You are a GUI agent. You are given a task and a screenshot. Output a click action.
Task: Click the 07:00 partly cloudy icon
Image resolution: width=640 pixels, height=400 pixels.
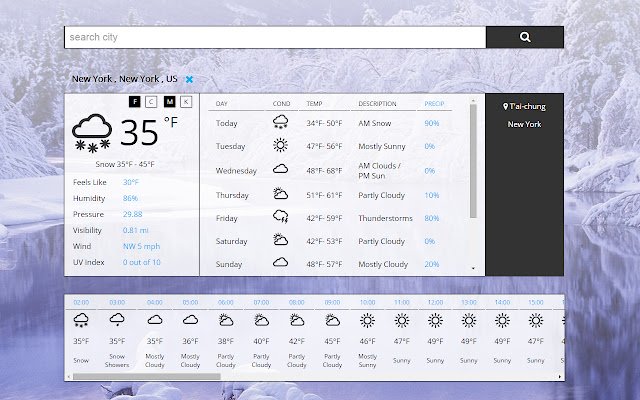click(x=261, y=320)
